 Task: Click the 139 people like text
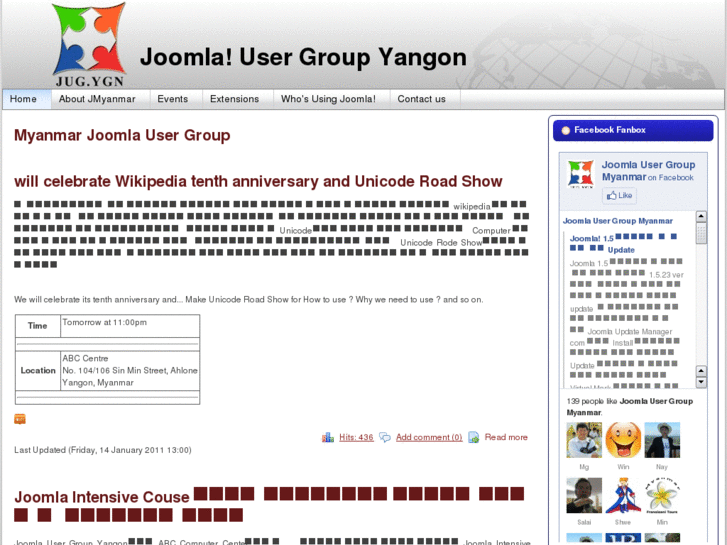pos(630,407)
